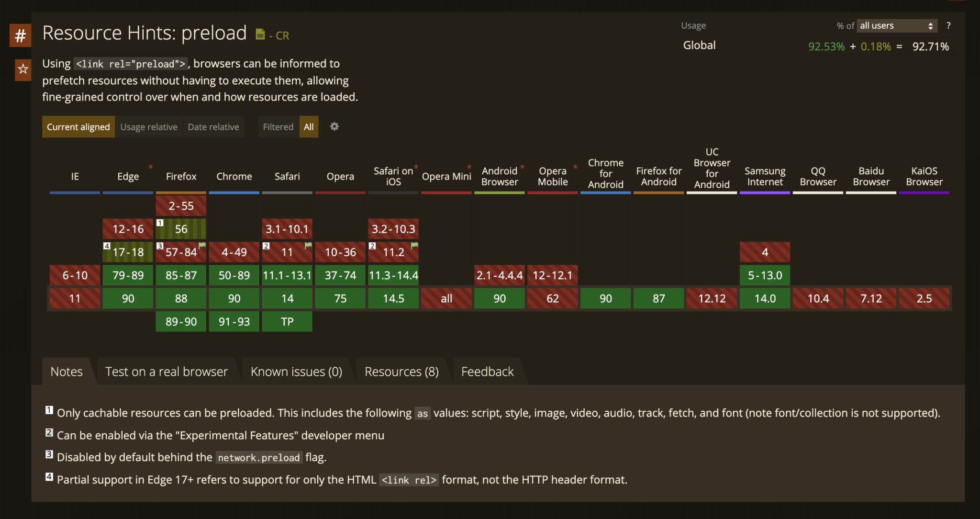The height and width of the screenshot is (519, 980).
Task: Click the asterisk next to Safari on iOS
Action: pyautogui.click(x=415, y=167)
